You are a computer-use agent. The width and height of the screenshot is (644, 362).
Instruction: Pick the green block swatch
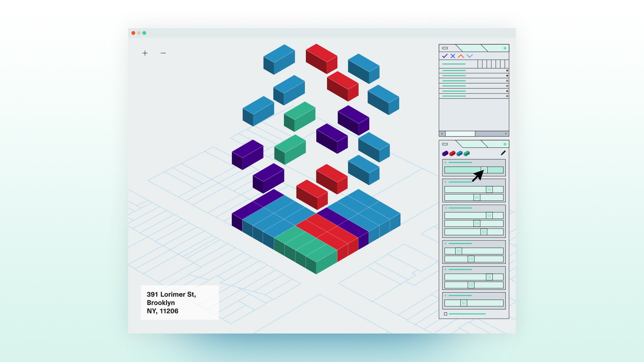pyautogui.click(x=467, y=154)
